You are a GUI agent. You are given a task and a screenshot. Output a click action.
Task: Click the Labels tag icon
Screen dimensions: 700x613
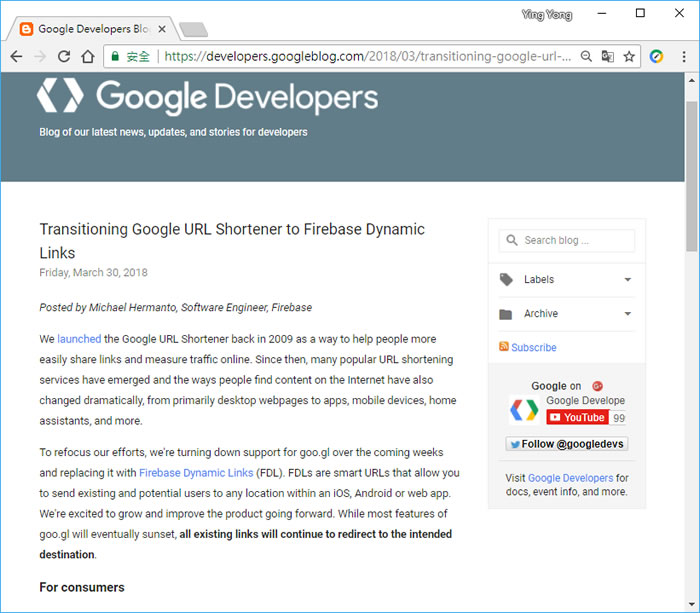[506, 279]
